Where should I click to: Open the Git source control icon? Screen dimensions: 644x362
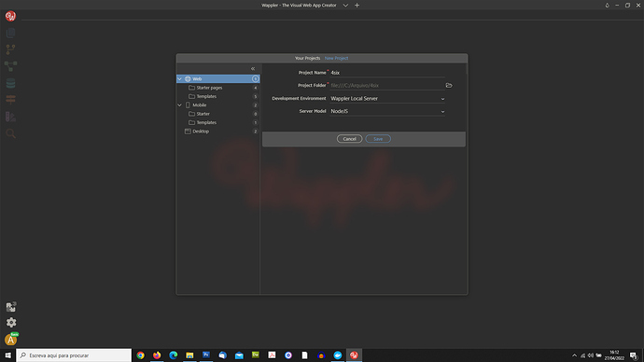click(x=10, y=49)
